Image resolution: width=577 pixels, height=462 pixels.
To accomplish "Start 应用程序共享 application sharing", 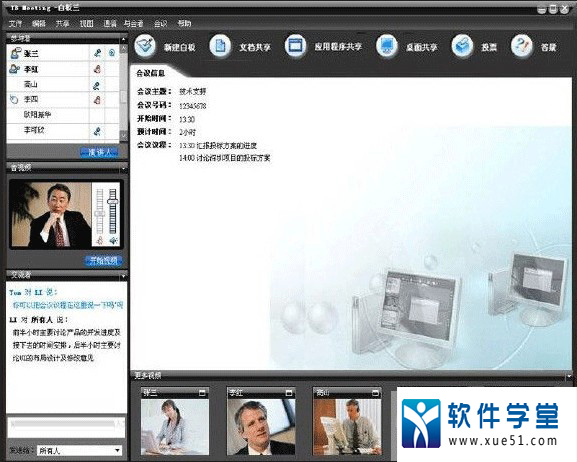I will pyautogui.click(x=295, y=46).
